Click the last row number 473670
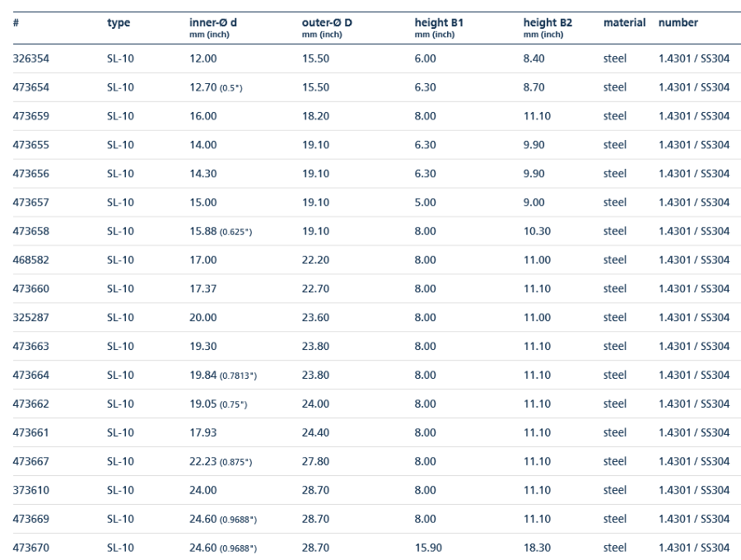 [30, 548]
